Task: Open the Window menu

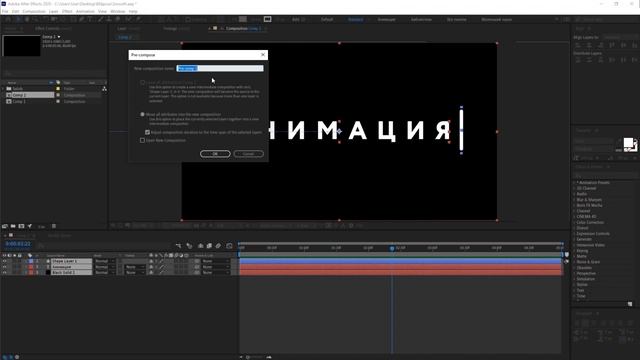Action: point(118,11)
